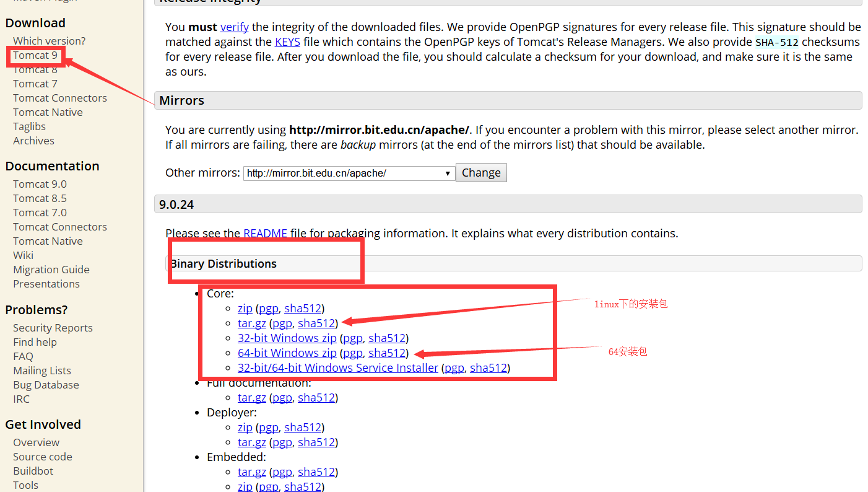Open pgp signature for the Embedded tar.gz
868x492 pixels.
282,472
